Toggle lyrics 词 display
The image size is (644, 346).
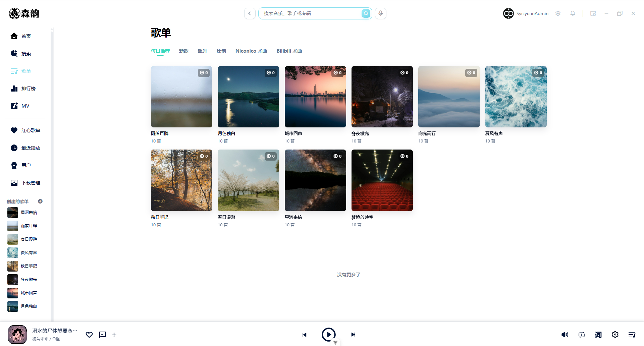pyautogui.click(x=598, y=335)
